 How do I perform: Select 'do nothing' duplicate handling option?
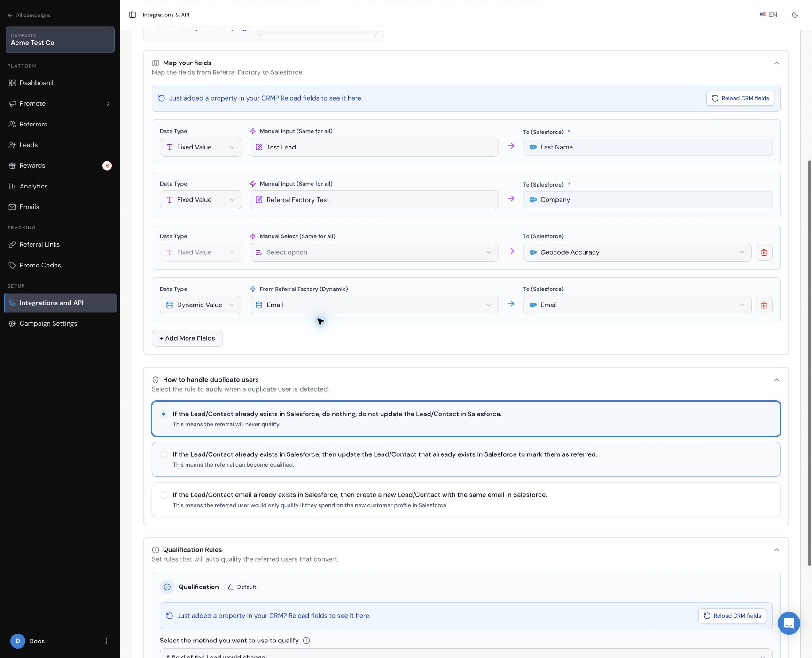pyautogui.click(x=466, y=419)
